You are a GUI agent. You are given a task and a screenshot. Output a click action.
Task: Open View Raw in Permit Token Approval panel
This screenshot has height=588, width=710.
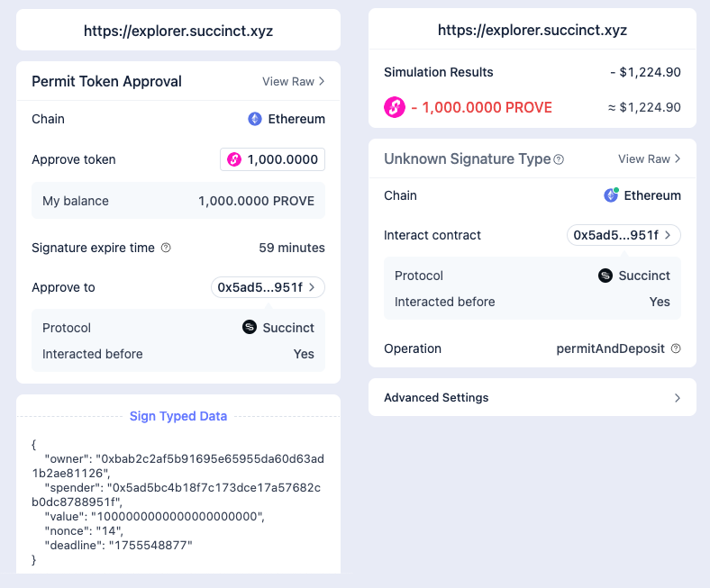point(294,81)
